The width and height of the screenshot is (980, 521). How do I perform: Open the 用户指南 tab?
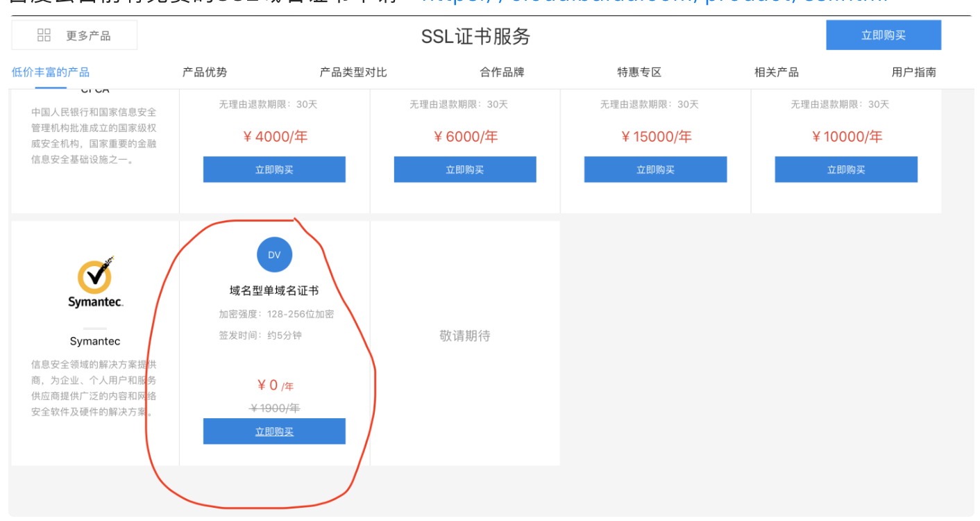(913, 72)
